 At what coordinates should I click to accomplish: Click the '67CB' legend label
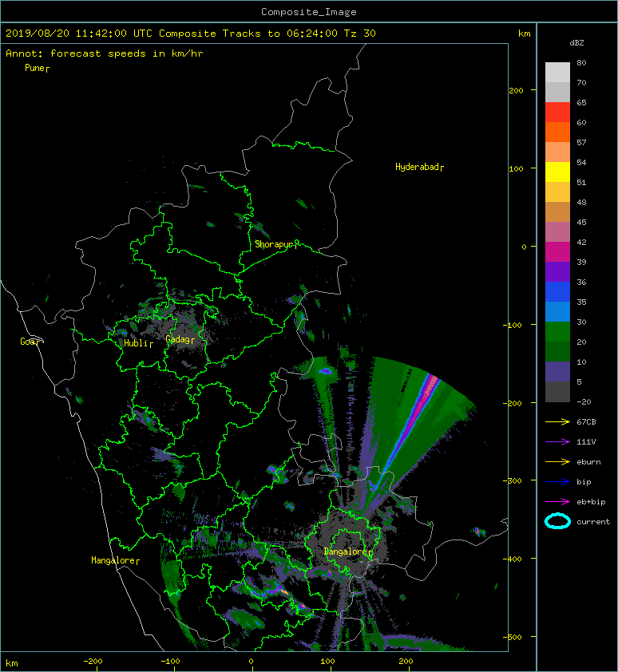tap(586, 421)
